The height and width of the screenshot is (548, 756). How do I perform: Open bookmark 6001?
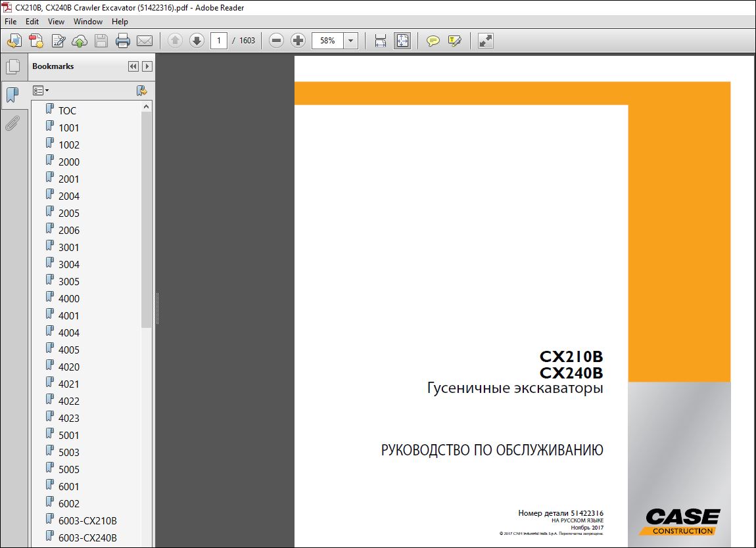(68, 487)
